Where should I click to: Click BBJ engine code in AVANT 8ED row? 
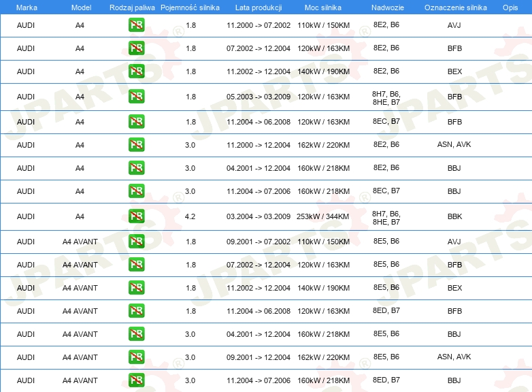(x=454, y=380)
